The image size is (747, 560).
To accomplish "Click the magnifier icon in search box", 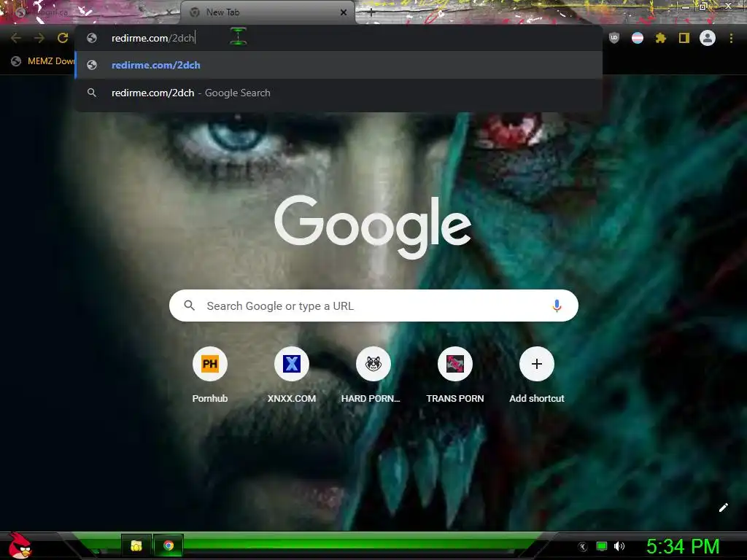I will (x=189, y=306).
